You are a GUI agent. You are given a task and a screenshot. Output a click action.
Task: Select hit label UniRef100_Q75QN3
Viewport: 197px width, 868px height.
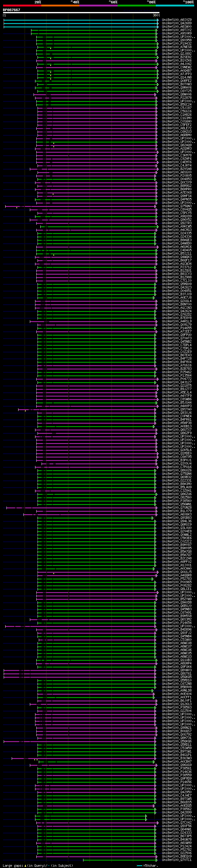[x=177, y=206]
